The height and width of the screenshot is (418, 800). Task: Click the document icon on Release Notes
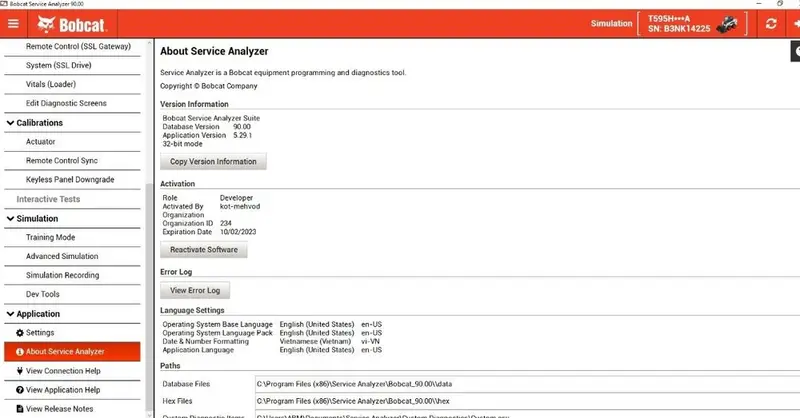click(x=20, y=409)
